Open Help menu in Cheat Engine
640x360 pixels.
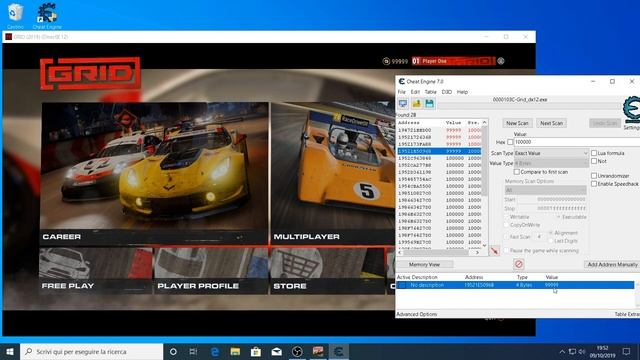tap(462, 92)
